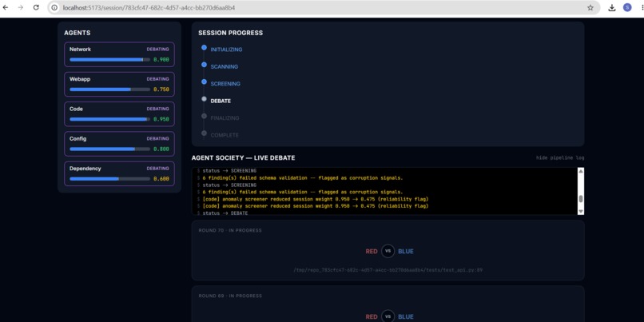644x322 pixels.
Task: Click the INITIALIZING step label
Action: point(226,50)
